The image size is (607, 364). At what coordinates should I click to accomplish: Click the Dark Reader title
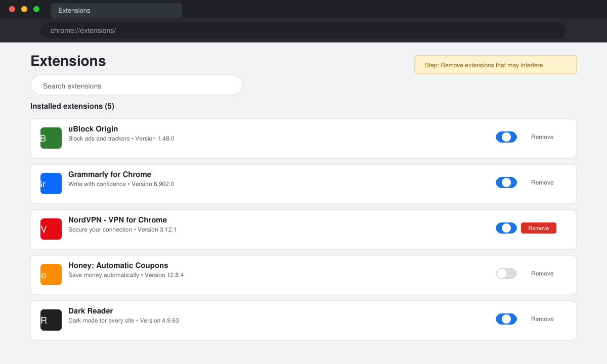(91, 311)
